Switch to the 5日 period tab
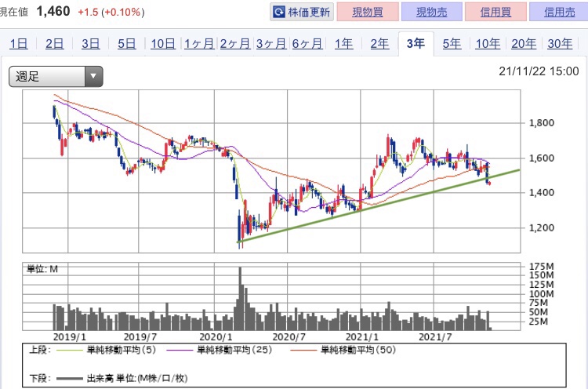 pyautogui.click(x=126, y=44)
